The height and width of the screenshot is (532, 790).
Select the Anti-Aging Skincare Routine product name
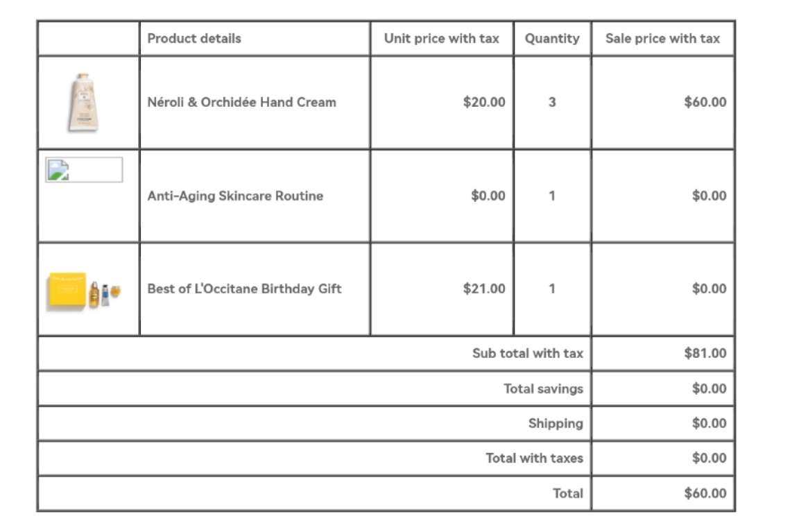point(235,196)
